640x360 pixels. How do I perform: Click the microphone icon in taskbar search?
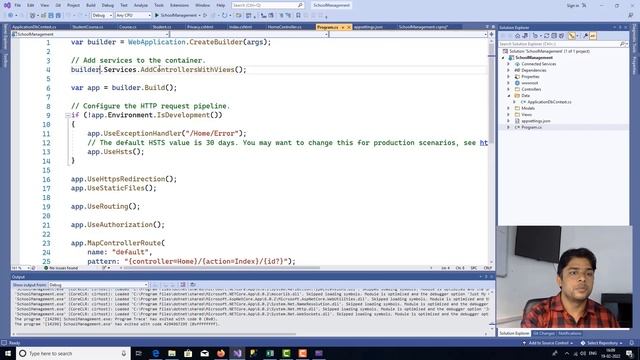124,353
